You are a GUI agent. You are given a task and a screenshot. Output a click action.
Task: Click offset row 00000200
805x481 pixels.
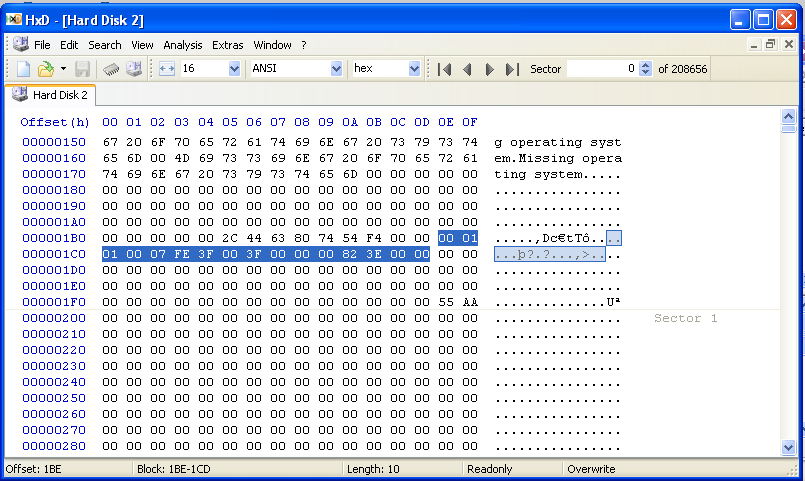[x=54, y=318]
